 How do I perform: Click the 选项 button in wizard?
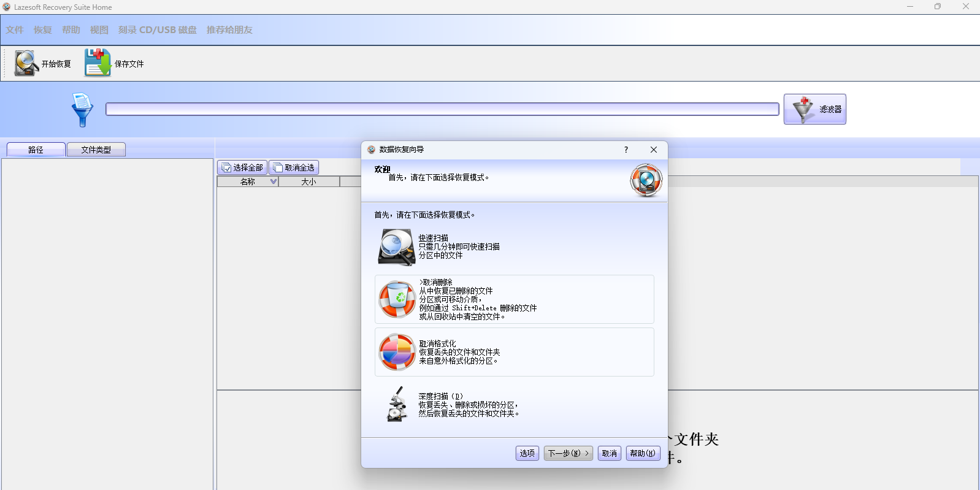(527, 453)
